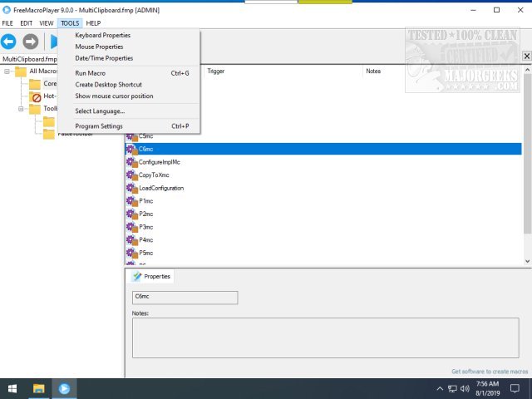
Task: Close the open TOOLS menu
Action: [x=70, y=23]
